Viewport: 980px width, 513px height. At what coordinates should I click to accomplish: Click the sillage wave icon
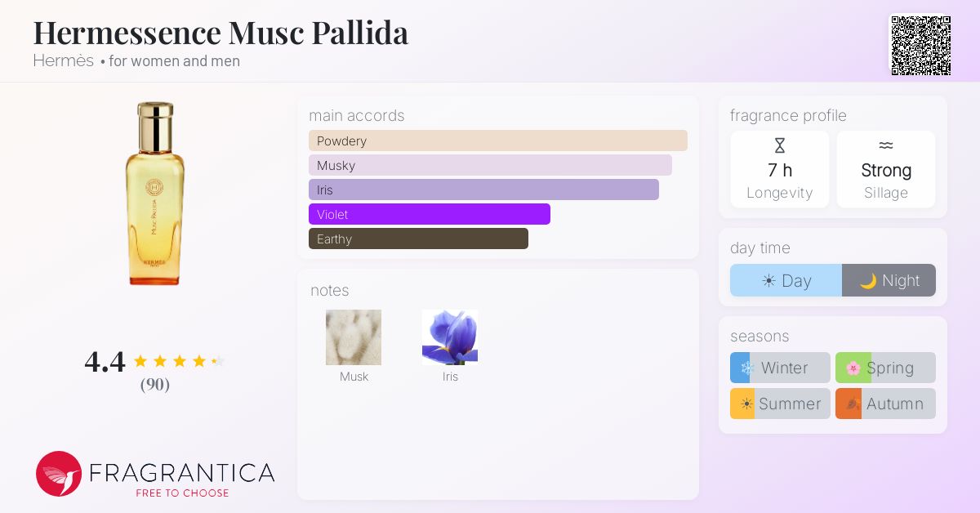pyautogui.click(x=885, y=145)
